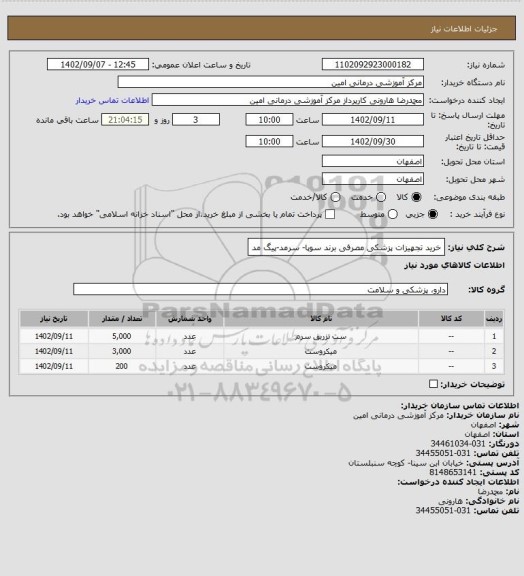This screenshot has width=524, height=576.
Task: Click the price validity date 1402/09/30 field
Action: tap(373, 142)
